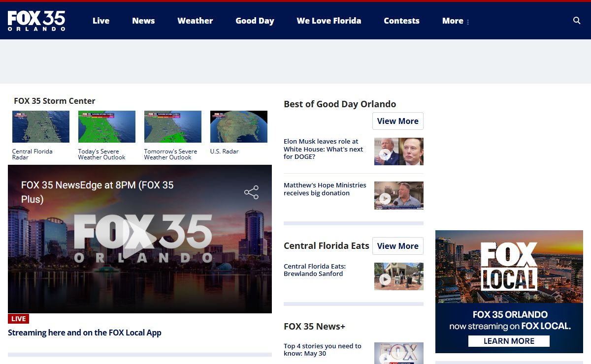Read Elon Musk leaves role headline
The height and width of the screenshot is (364, 591).
[324, 149]
